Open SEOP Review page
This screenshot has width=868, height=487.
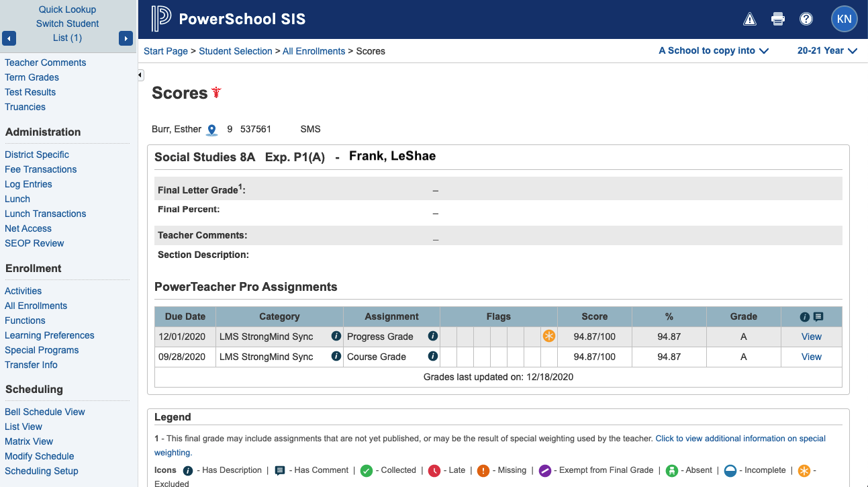click(x=34, y=243)
